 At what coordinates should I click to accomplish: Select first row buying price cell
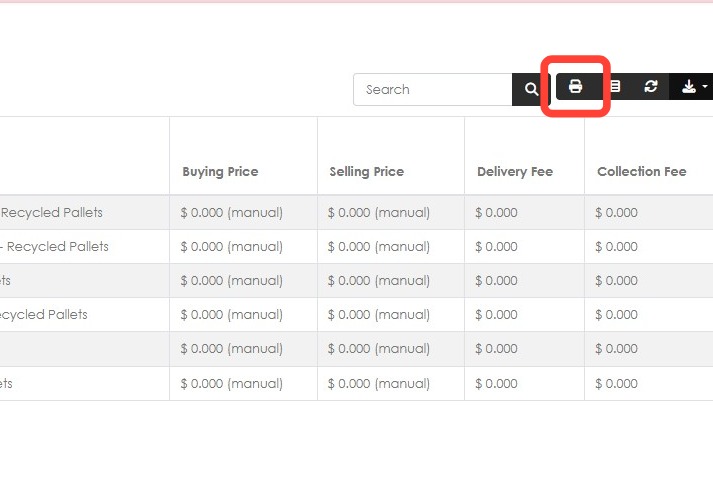point(243,212)
